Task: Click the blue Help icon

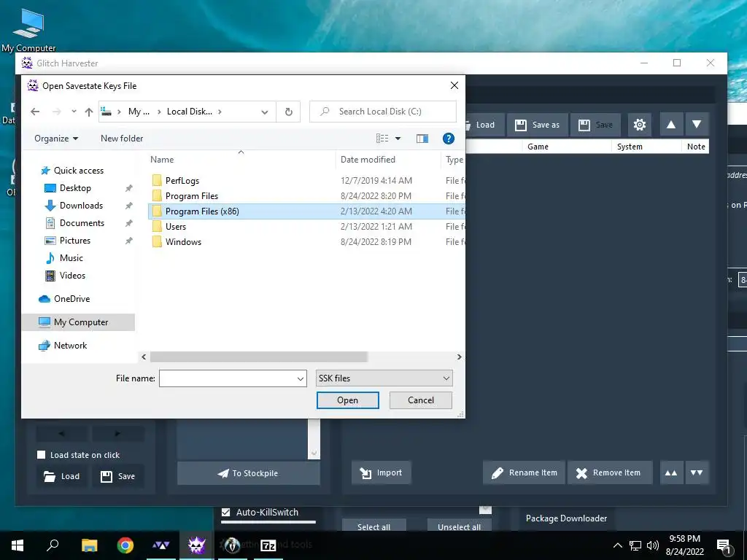Action: coord(449,139)
